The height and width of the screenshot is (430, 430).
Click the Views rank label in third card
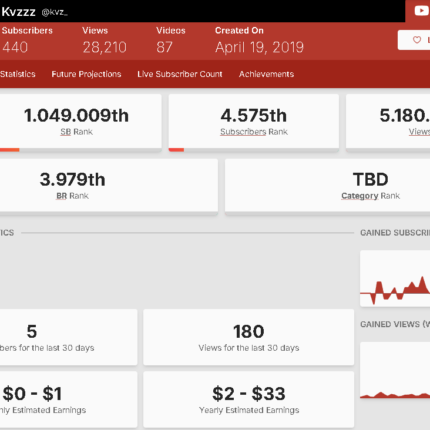(x=419, y=132)
